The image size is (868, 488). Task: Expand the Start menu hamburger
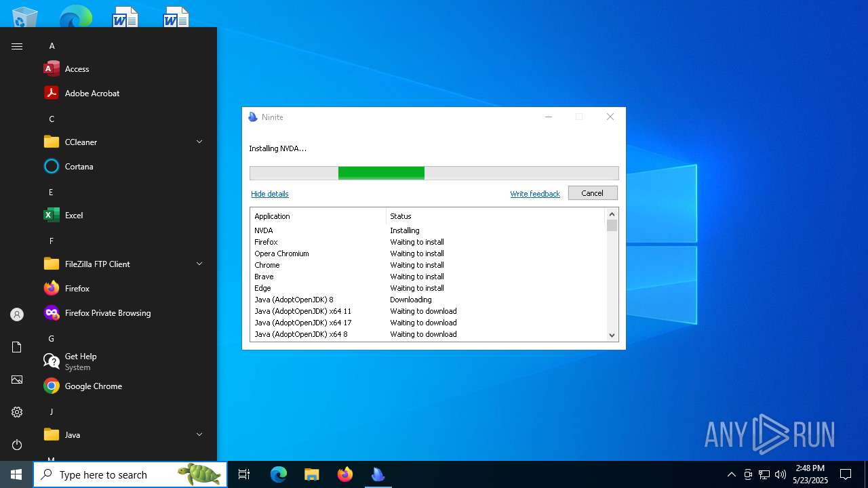click(x=17, y=46)
